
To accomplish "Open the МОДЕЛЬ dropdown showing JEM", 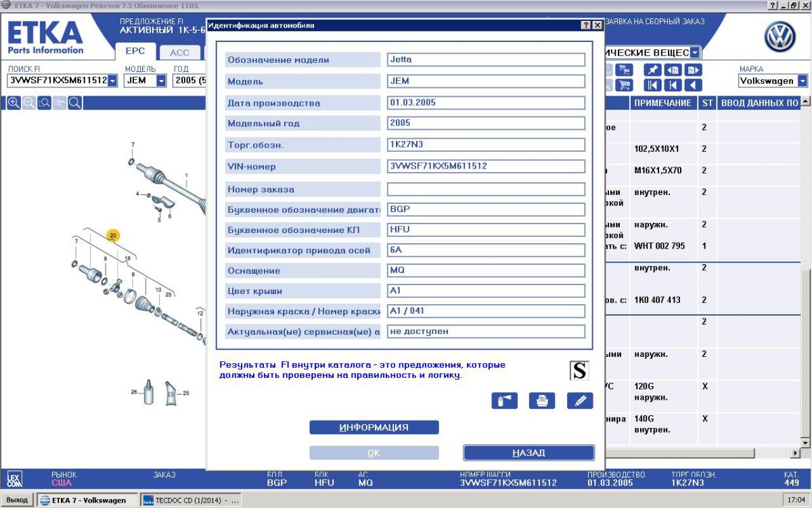I will [x=161, y=81].
